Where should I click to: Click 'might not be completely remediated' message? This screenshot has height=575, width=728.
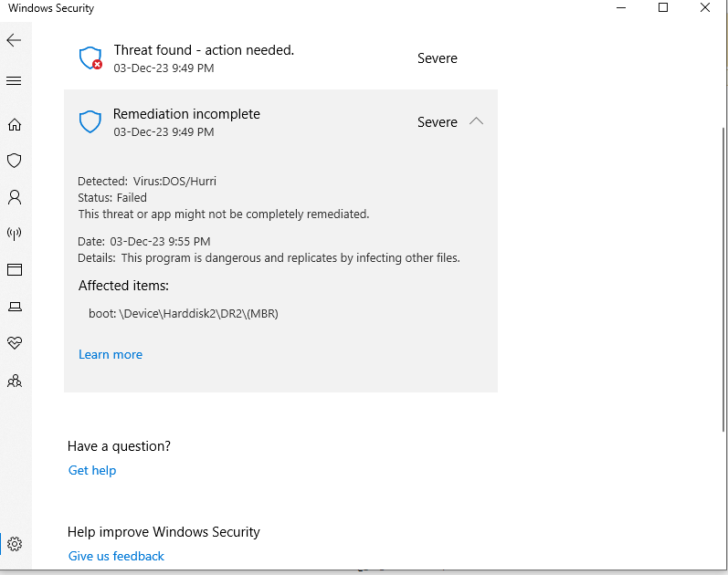point(224,214)
